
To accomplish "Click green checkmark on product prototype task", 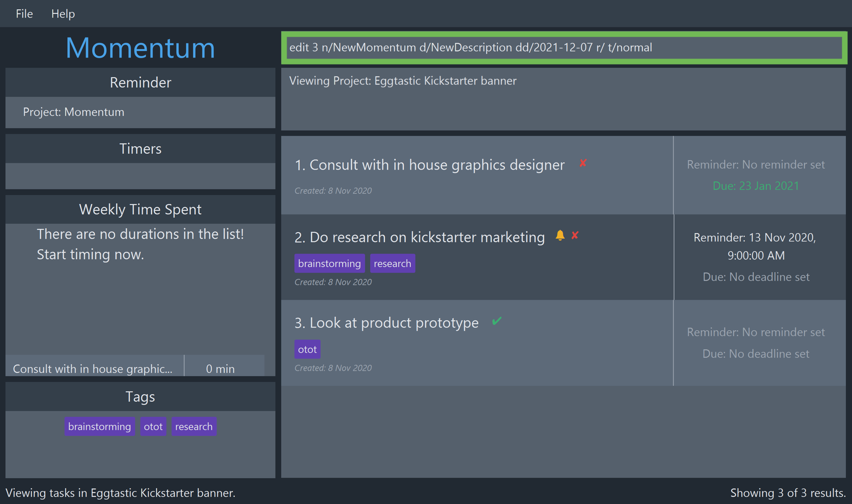I will click(497, 321).
